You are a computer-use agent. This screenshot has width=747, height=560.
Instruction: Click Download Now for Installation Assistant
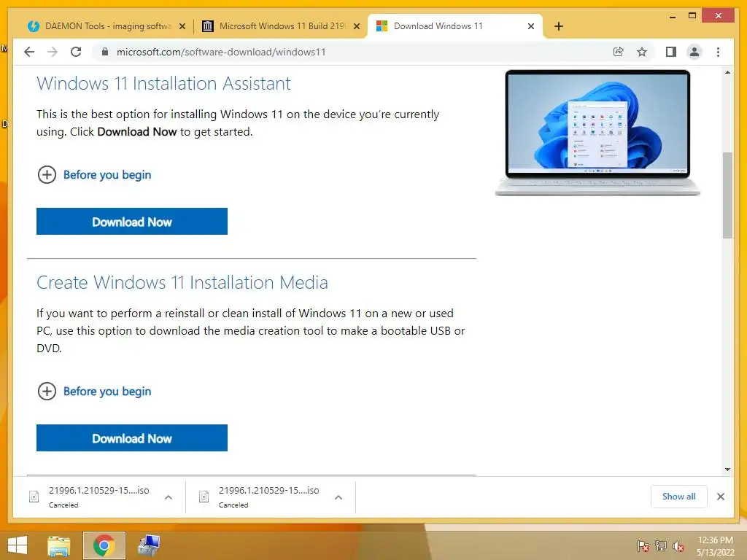(132, 222)
